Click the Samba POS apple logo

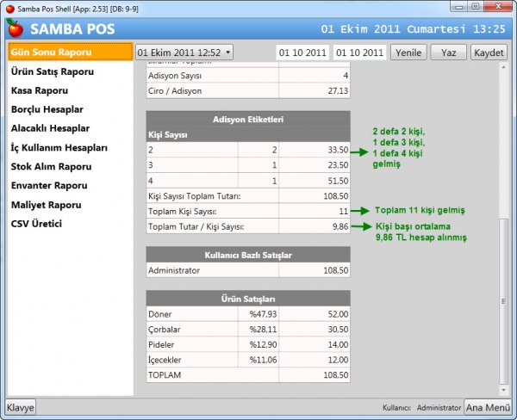pos(16,28)
